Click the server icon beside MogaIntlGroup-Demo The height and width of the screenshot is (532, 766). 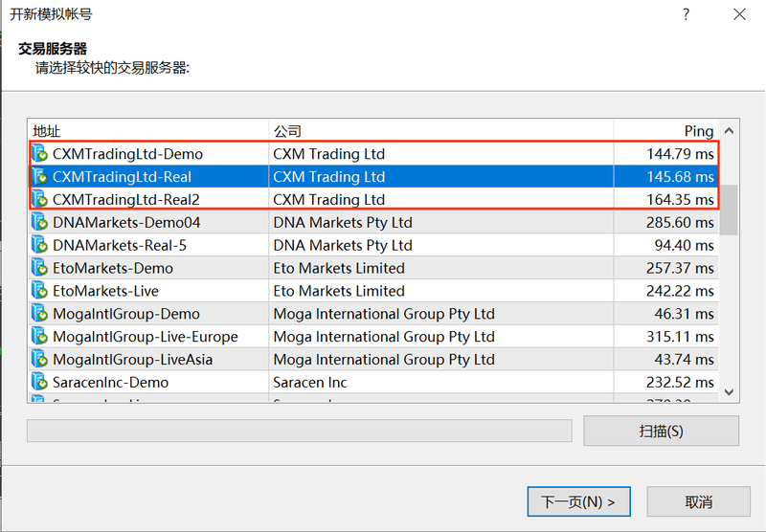pyautogui.click(x=39, y=313)
